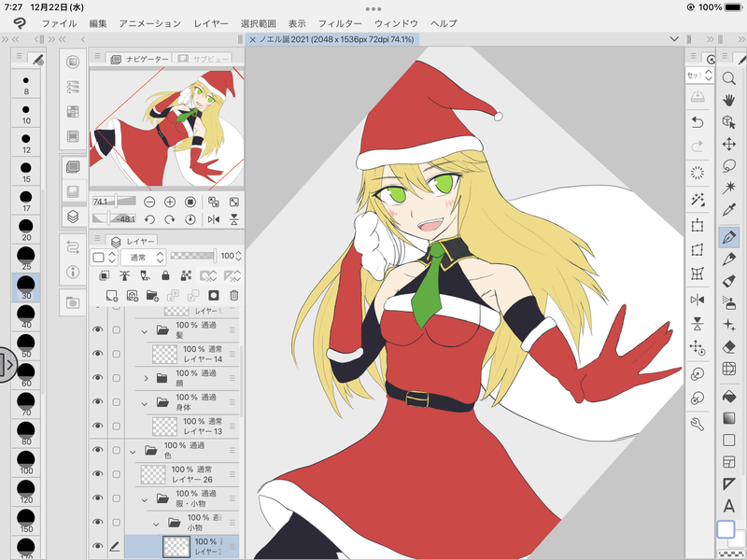Click the white main color swatch

click(726, 529)
